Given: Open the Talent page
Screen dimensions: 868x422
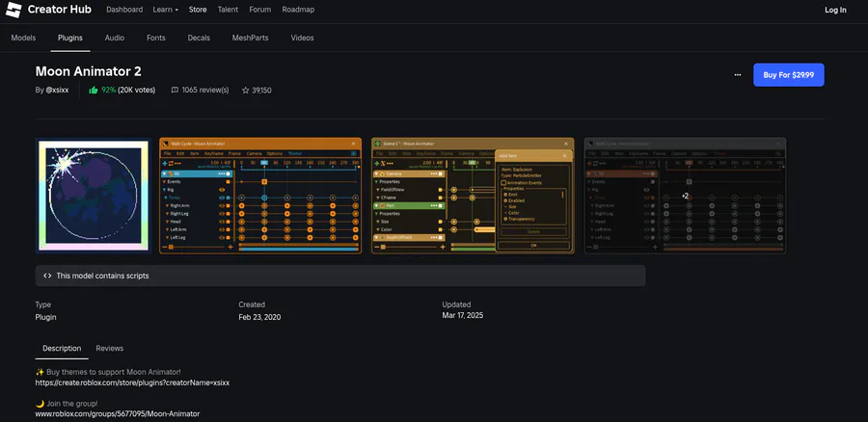Looking at the screenshot, I should click(x=228, y=10).
